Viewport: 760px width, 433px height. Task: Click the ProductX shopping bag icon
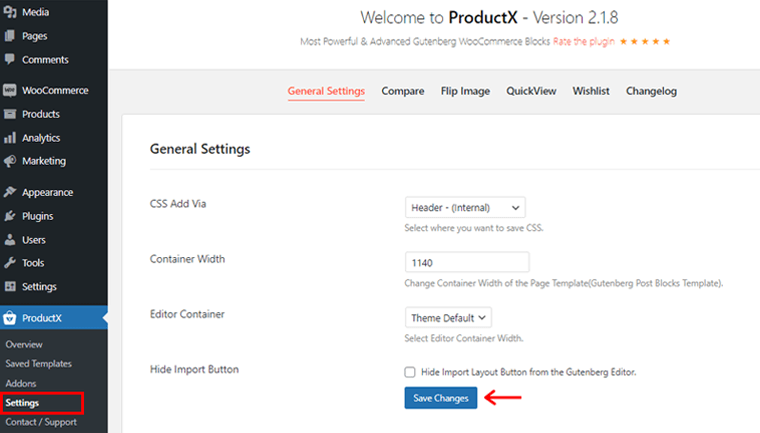pyautogui.click(x=10, y=318)
